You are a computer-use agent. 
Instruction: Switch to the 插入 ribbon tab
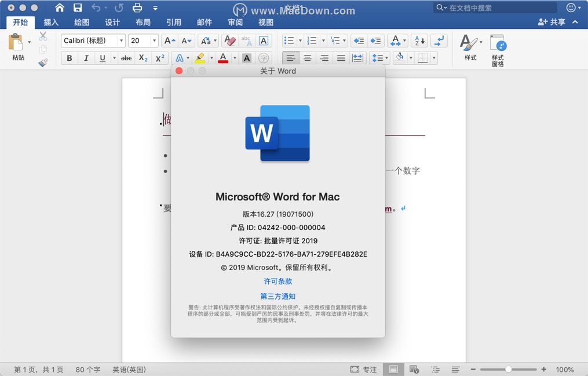[x=51, y=23]
